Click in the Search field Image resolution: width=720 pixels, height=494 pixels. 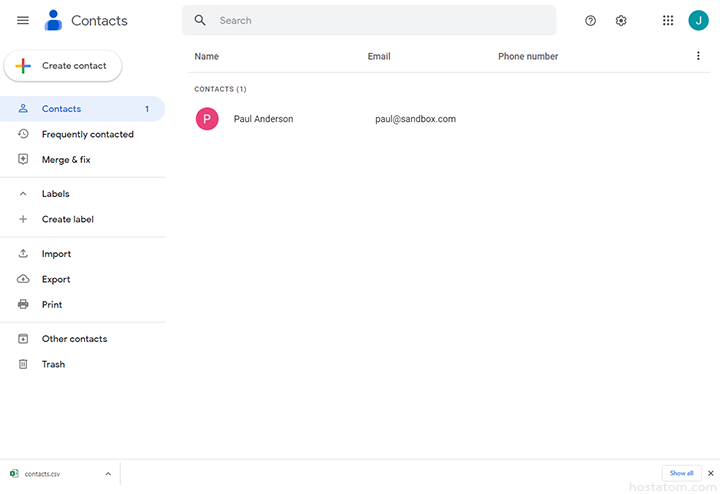point(380,20)
